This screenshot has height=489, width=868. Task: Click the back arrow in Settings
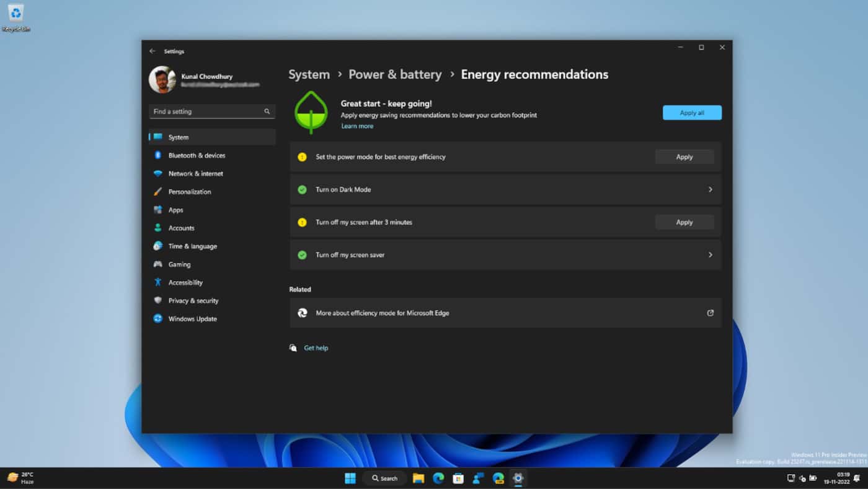(x=153, y=51)
